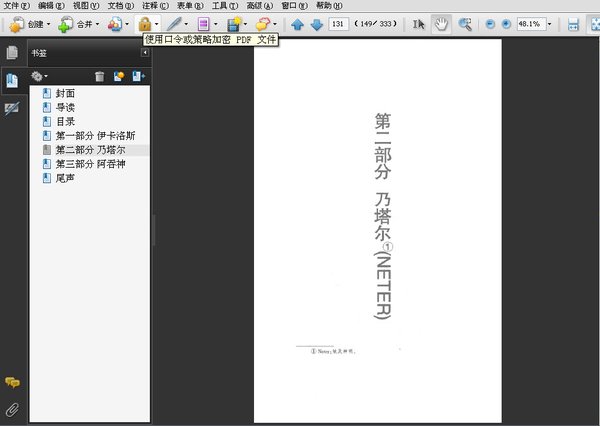Select the 第二部分 乃塔尔 bookmark
This screenshot has width=600, height=426.
point(90,150)
